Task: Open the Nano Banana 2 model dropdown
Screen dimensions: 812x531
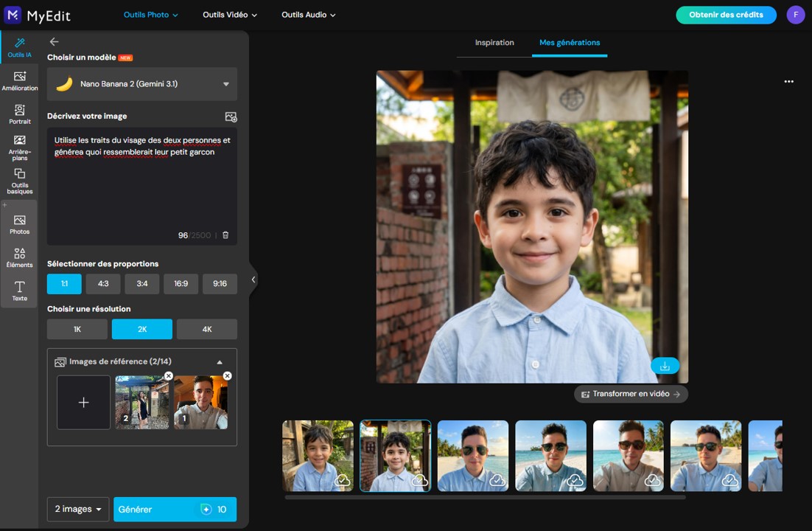Action: pyautogui.click(x=142, y=84)
